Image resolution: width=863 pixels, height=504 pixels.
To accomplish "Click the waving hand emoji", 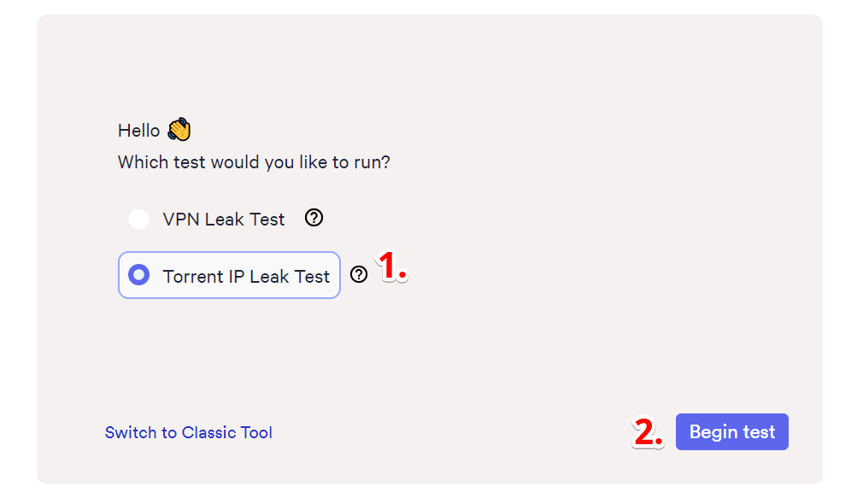I will point(179,130).
